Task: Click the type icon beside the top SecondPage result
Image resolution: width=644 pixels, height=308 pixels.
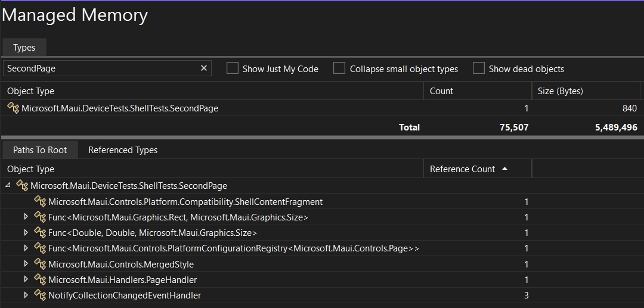Action: 13,108
